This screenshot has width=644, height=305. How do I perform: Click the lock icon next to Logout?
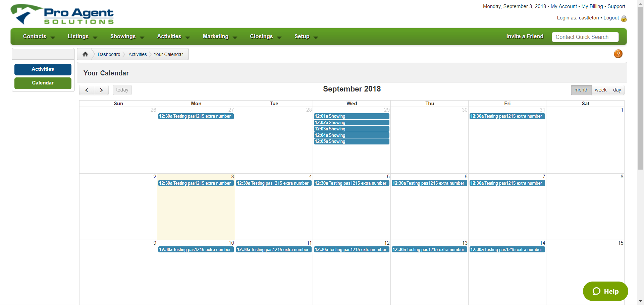(x=624, y=18)
